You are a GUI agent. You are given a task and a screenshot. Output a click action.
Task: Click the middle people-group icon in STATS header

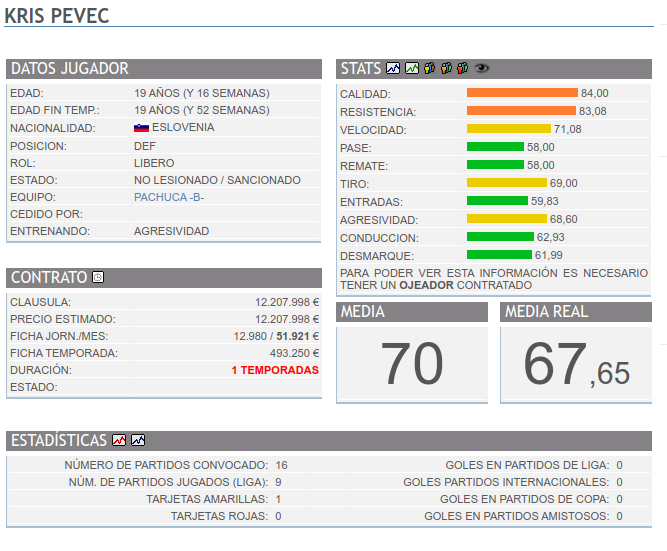(445, 69)
